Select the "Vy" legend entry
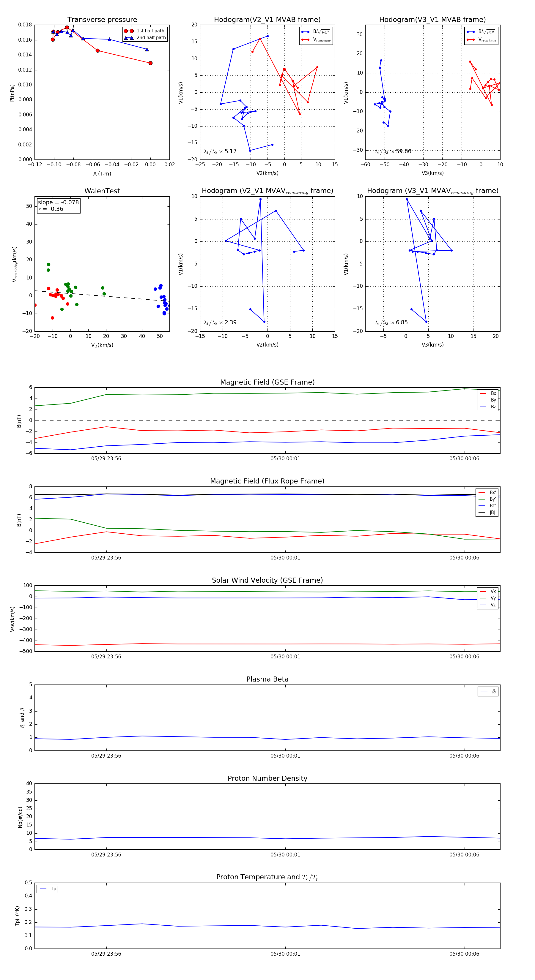 [x=488, y=598]
